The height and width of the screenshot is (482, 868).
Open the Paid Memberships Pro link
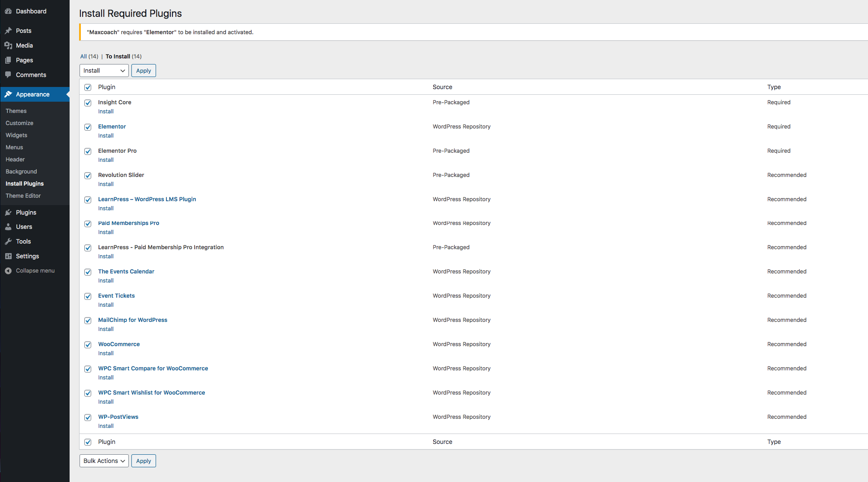[128, 223]
